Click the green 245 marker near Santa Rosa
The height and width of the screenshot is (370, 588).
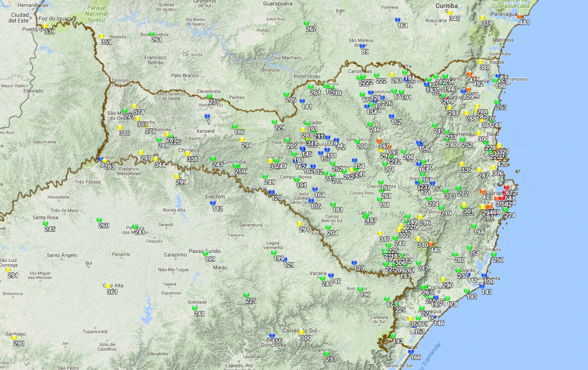pyautogui.click(x=45, y=224)
